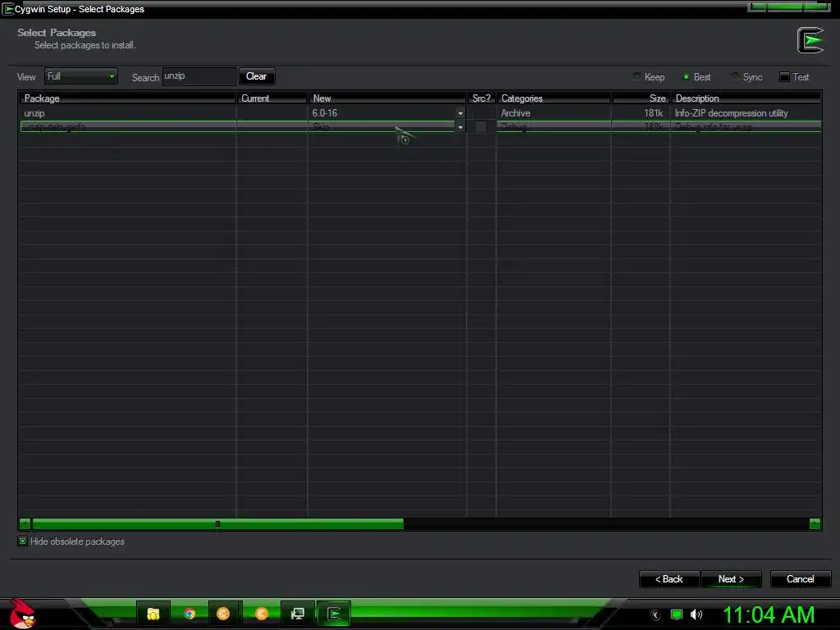Image resolution: width=840 pixels, height=630 pixels.
Task: Open the green monitor tray icon
Action: pos(677,614)
